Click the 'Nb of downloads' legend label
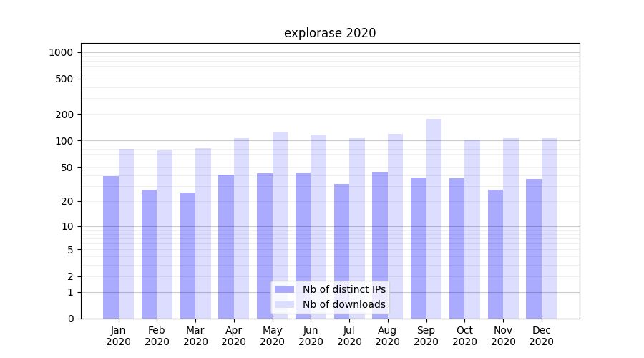The image size is (644, 358). point(343,304)
